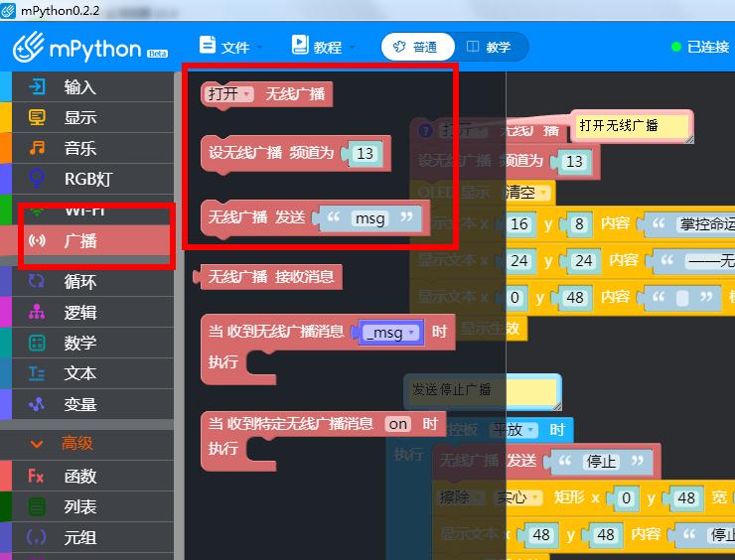
Task: Click the mPython logo icon
Action: click(x=28, y=47)
